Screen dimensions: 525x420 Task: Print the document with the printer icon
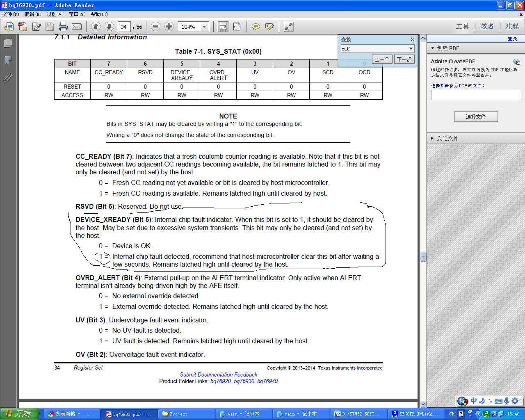(63, 27)
